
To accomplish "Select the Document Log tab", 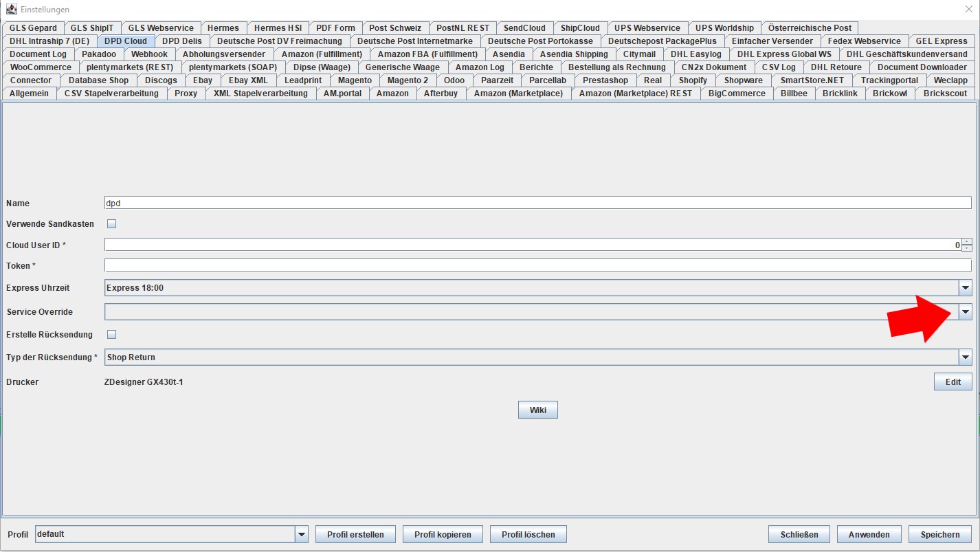I will [38, 54].
